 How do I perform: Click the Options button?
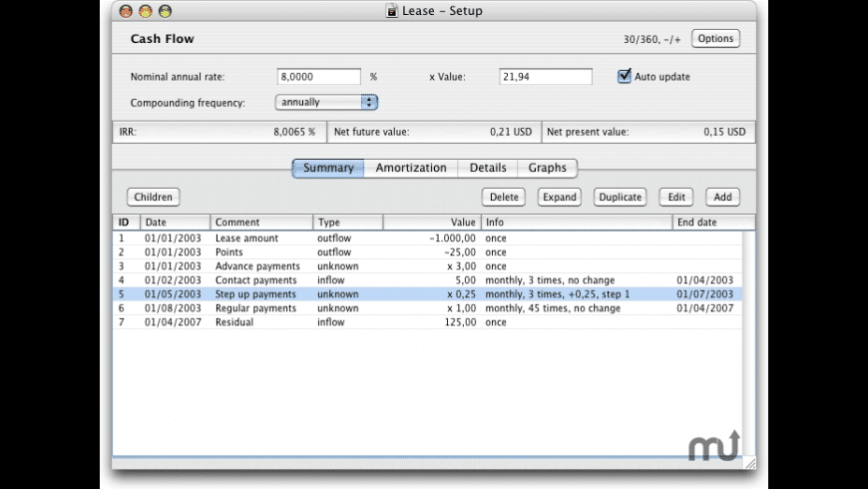(715, 39)
